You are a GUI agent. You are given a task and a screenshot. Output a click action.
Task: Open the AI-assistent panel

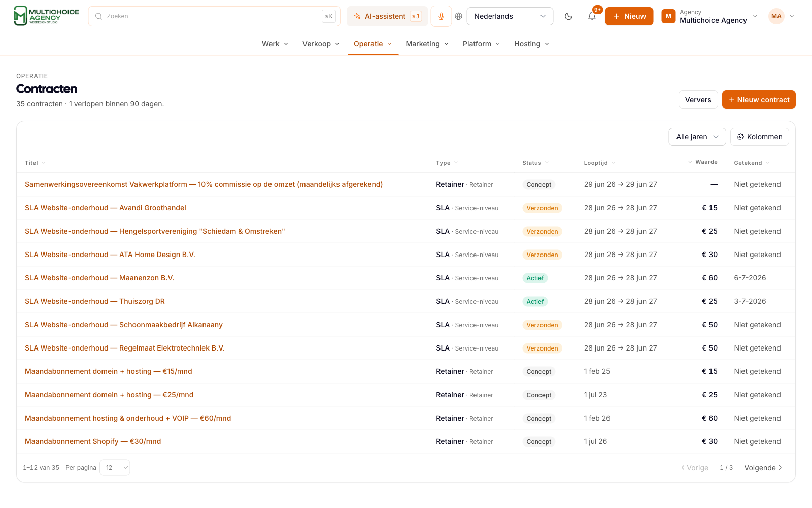(387, 16)
